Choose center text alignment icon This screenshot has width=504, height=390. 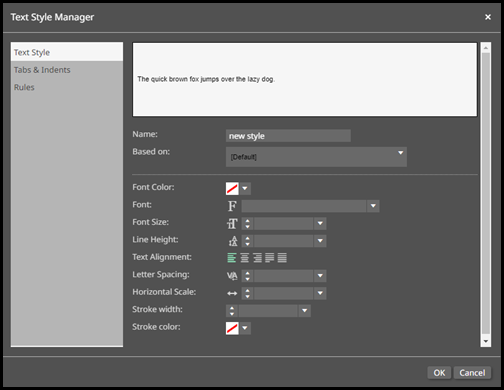[x=244, y=258]
